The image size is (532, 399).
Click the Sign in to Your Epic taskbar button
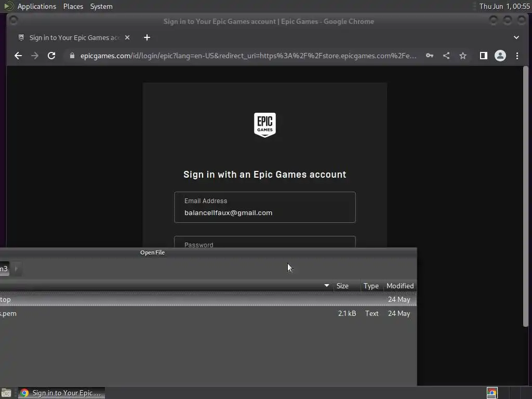pyautogui.click(x=61, y=393)
